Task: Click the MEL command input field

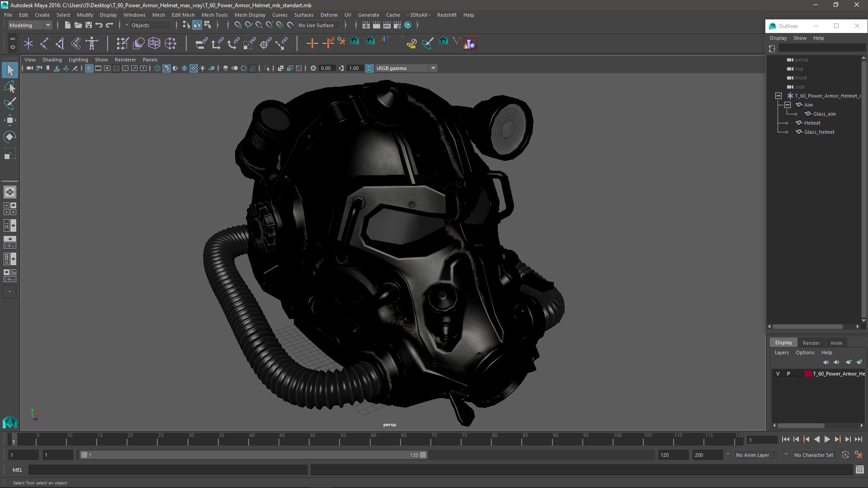Action: click(168, 470)
